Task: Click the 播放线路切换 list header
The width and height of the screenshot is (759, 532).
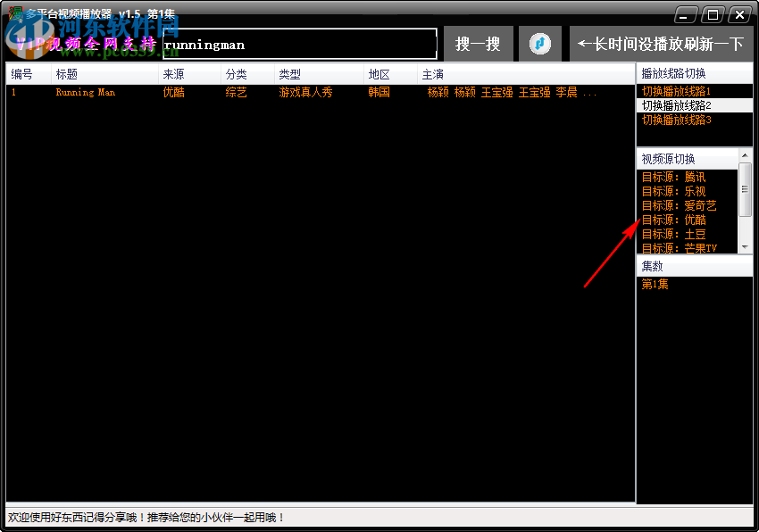Action: 695,73
